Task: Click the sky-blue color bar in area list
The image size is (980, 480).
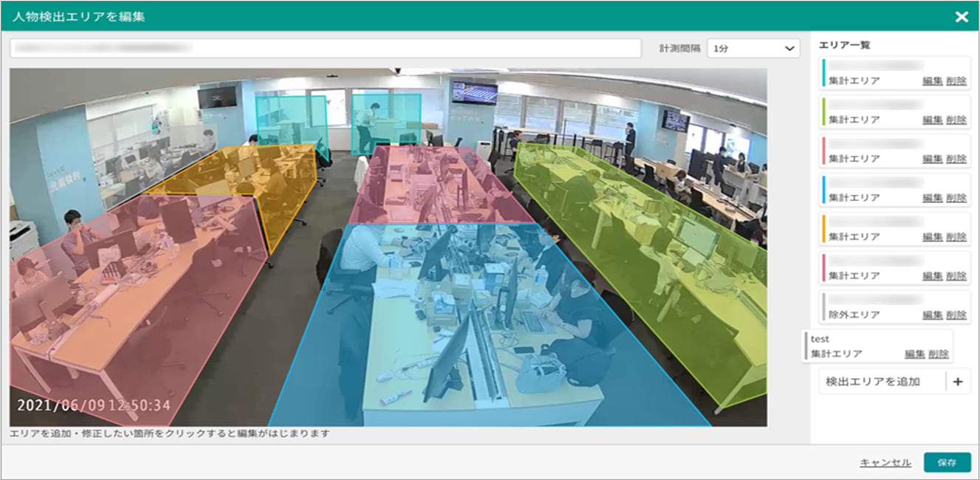Action: coord(823,191)
